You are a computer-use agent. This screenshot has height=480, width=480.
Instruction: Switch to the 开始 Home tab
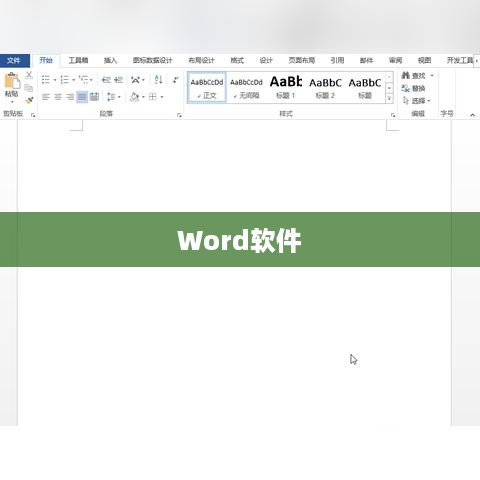tap(46, 60)
